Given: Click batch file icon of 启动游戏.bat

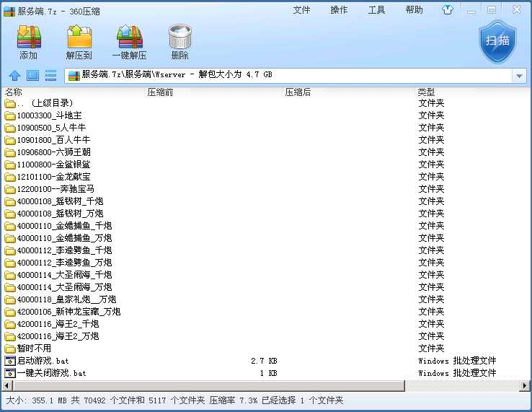Looking at the screenshot, I should click(10, 361).
